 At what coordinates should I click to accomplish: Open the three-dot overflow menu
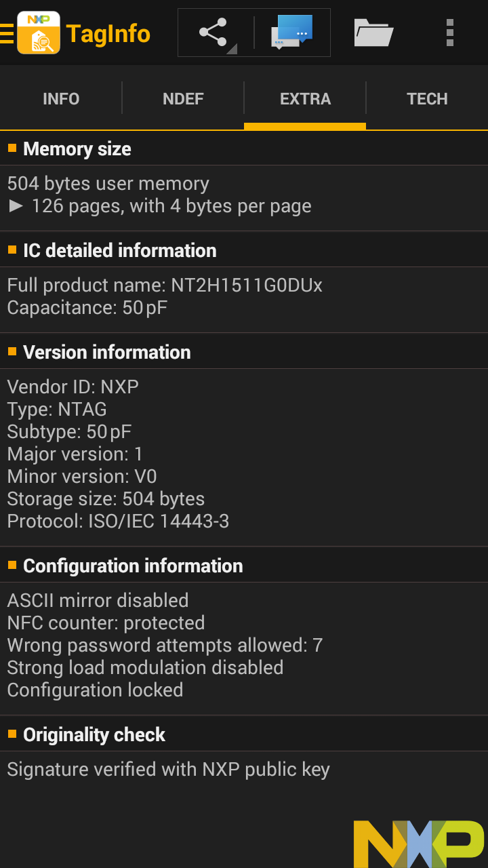click(x=450, y=33)
